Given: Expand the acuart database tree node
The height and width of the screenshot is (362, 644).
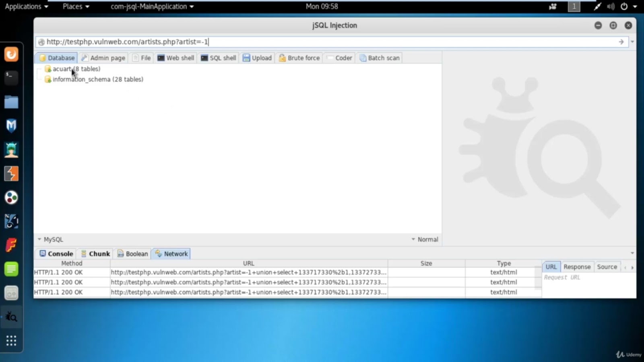Looking at the screenshot, I should click(39, 69).
